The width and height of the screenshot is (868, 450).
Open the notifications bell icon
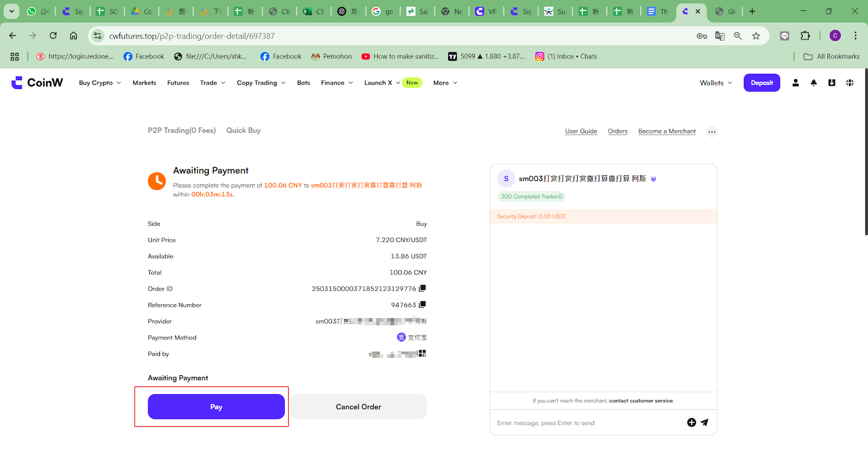pos(814,83)
